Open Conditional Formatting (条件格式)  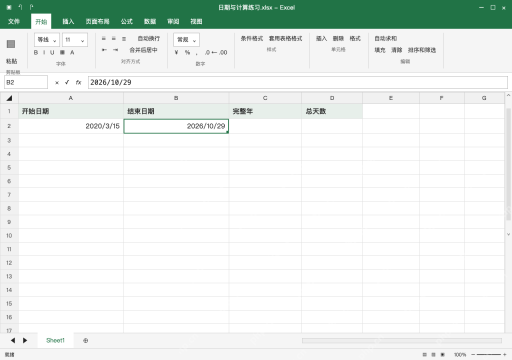coord(252,39)
